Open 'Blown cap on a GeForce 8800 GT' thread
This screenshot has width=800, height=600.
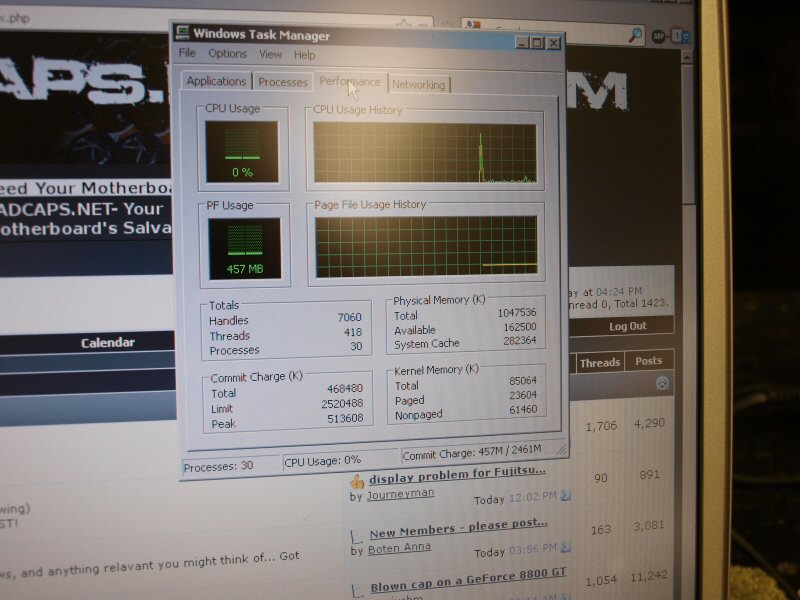pyautogui.click(x=468, y=581)
